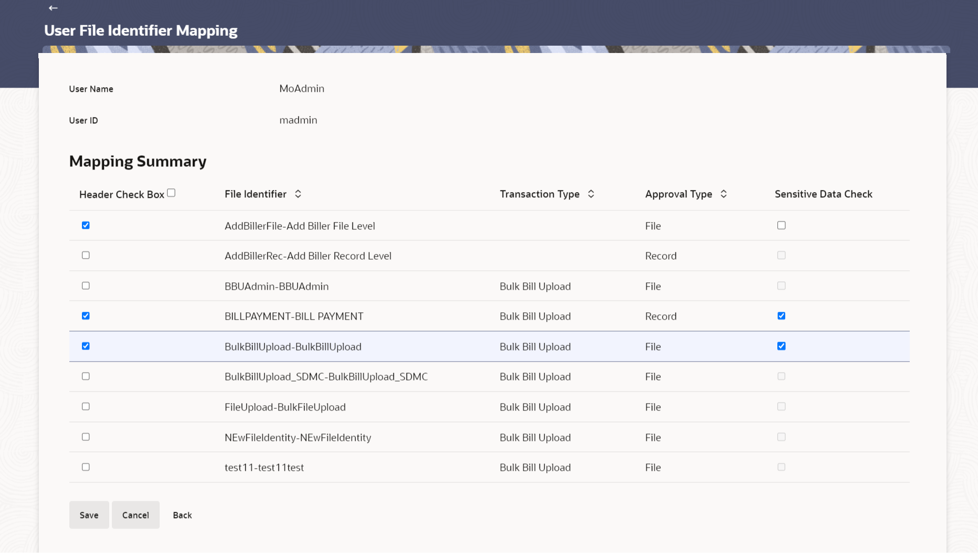Screen dimensions: 978x560
Task: Sort by Transaction Type column arrows
Action: (x=591, y=194)
